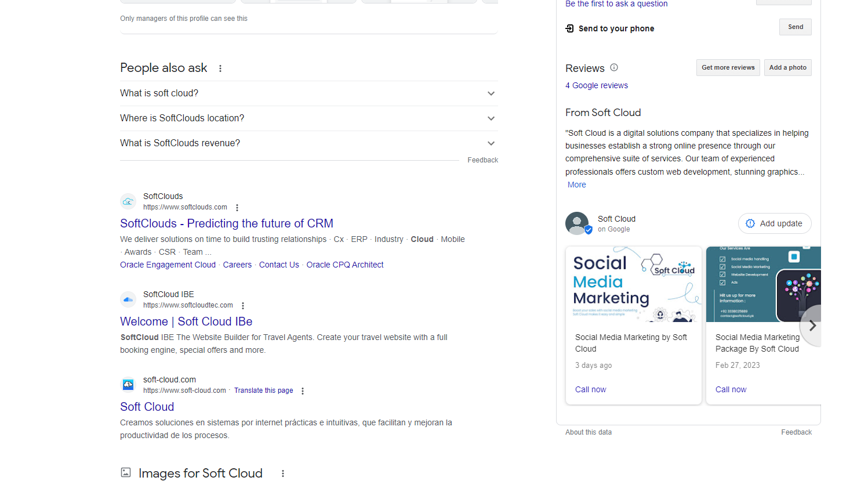This screenshot has width=868, height=488.
Task: Click the soft-cloud.com site favicon
Action: coord(128,385)
